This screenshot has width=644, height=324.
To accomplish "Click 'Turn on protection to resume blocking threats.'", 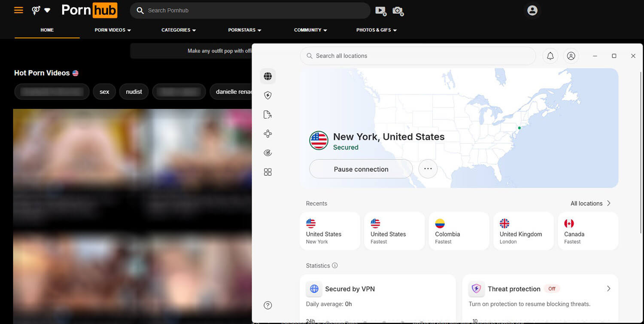I will coord(529,304).
